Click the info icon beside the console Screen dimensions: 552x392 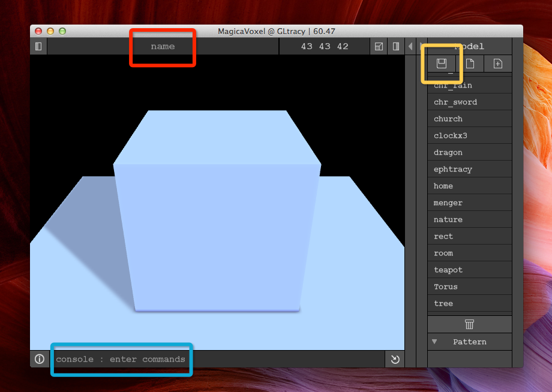click(x=40, y=359)
